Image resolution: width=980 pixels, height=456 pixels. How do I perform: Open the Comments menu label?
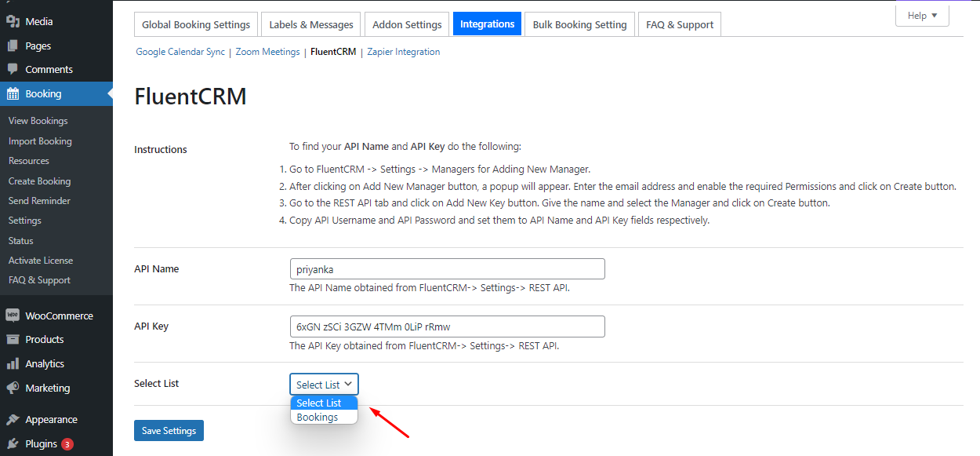(49, 70)
